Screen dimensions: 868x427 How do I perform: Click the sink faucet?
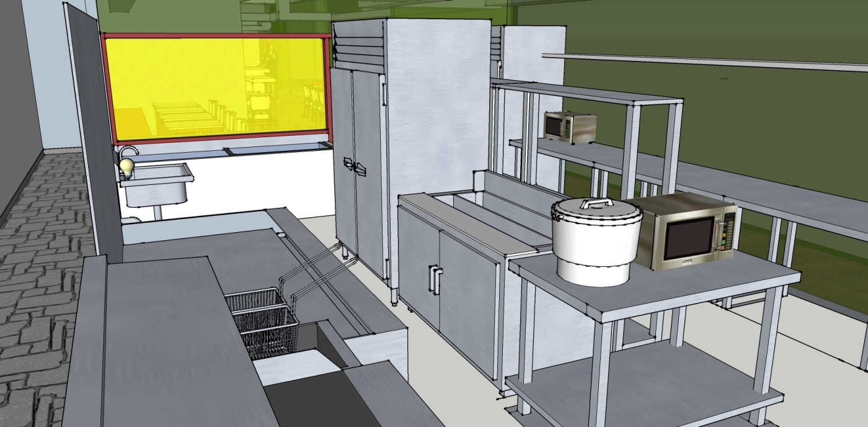point(128,151)
